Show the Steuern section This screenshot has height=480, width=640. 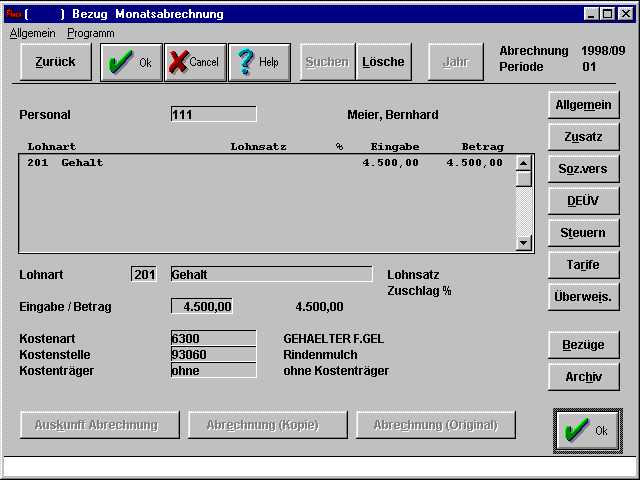584,233
